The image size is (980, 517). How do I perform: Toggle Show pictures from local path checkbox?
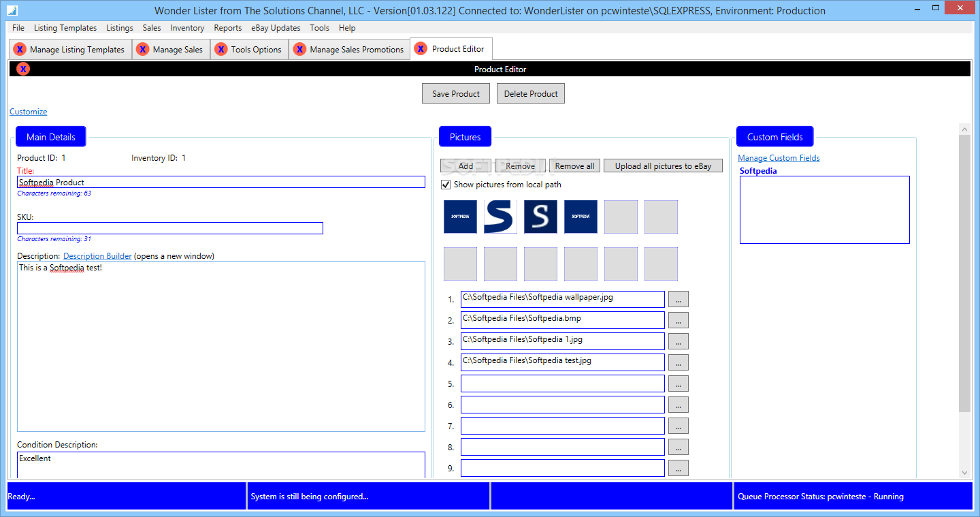click(x=446, y=185)
